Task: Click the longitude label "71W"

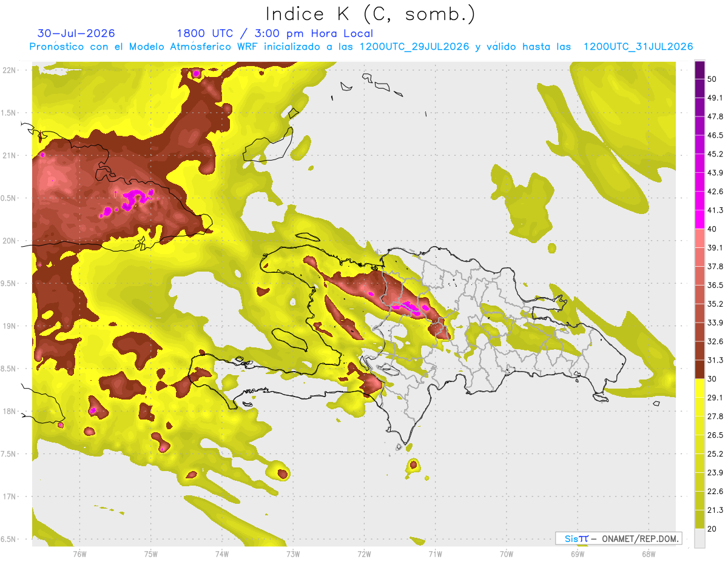Action: [435, 554]
